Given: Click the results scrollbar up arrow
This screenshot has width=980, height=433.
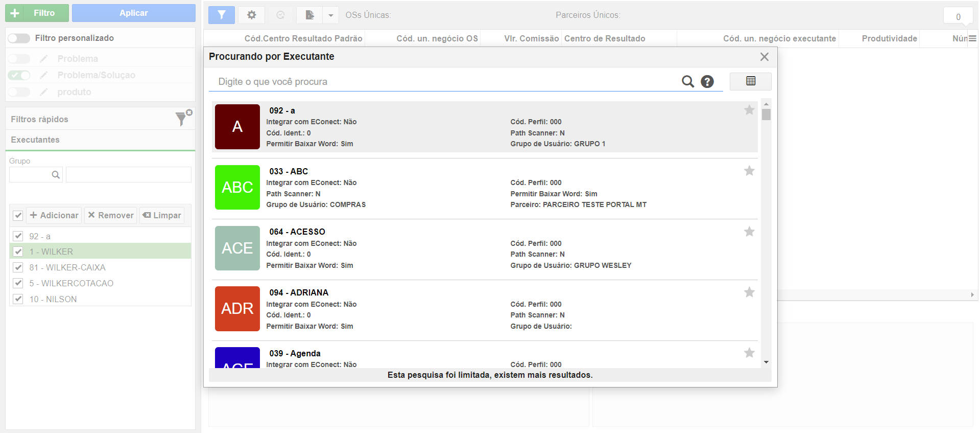Looking at the screenshot, I should coord(766,104).
